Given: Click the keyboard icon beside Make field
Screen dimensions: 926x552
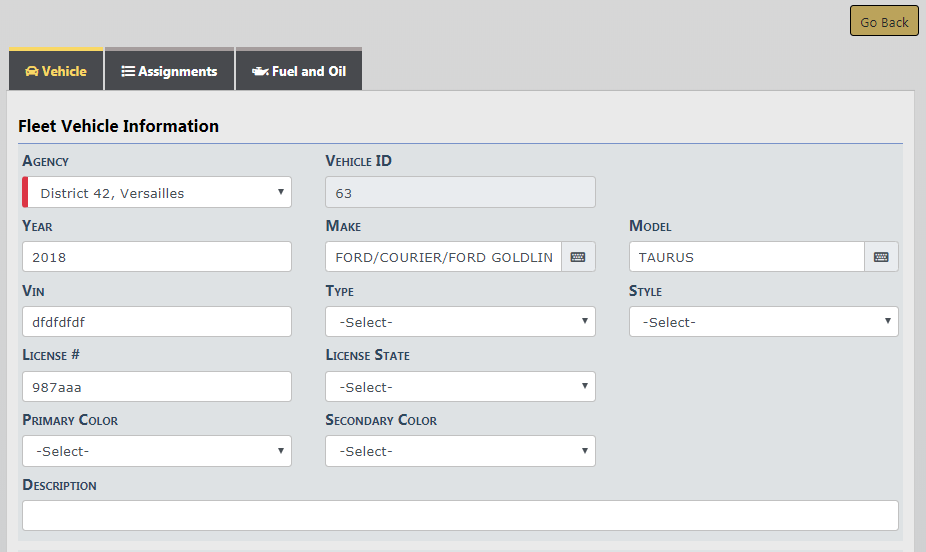Looking at the screenshot, I should click(x=578, y=257).
